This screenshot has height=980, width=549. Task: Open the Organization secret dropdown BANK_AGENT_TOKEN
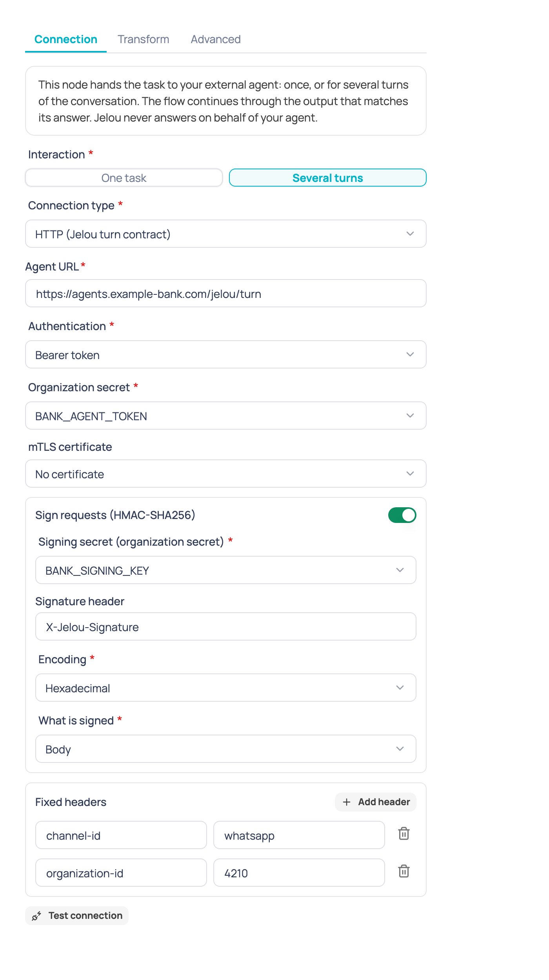point(226,416)
